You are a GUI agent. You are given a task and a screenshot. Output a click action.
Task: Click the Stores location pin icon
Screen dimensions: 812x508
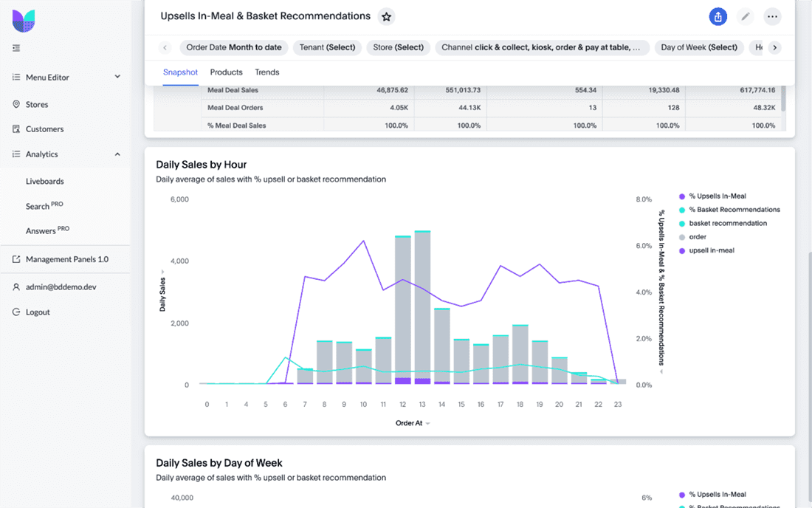click(16, 105)
